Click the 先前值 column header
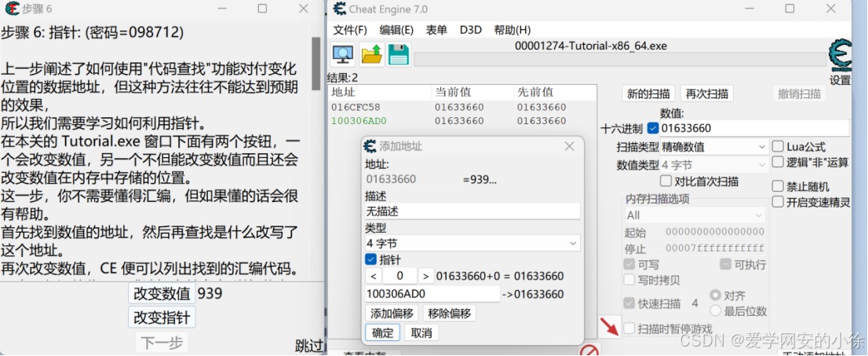868x356 pixels. 555,92
